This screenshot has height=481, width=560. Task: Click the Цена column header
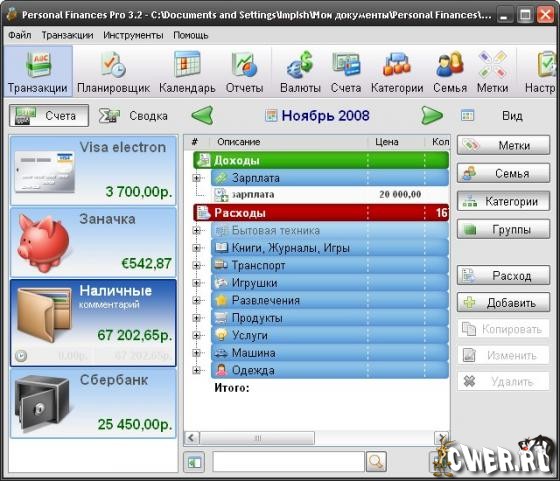(x=396, y=142)
